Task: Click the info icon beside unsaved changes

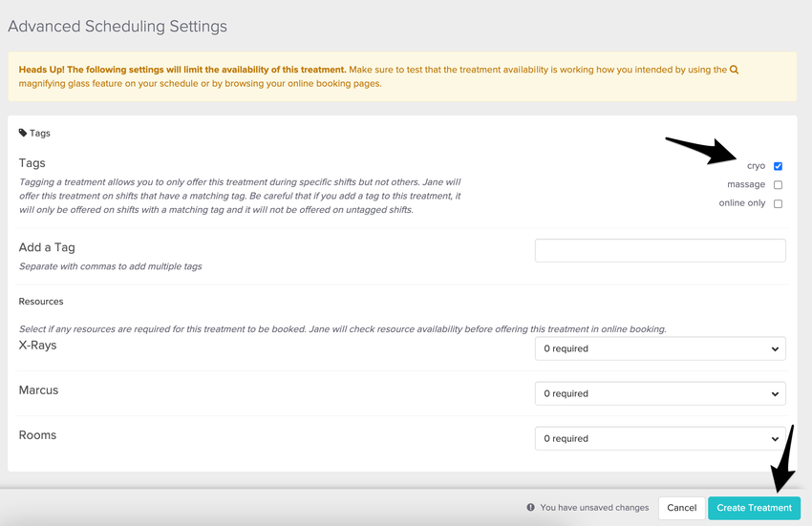Action: click(530, 508)
